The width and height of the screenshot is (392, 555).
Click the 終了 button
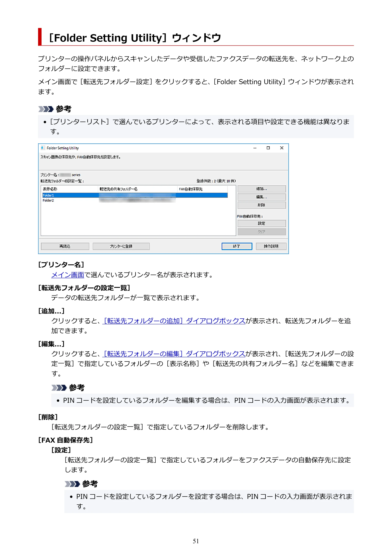(237, 246)
